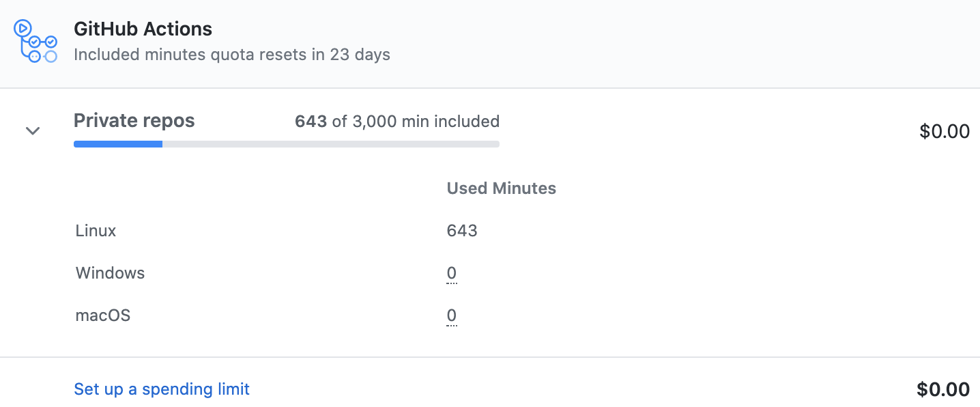Viewport: 980px width, 407px height.
Task: Click the 643 of 3,000 min included text
Action: tap(397, 122)
